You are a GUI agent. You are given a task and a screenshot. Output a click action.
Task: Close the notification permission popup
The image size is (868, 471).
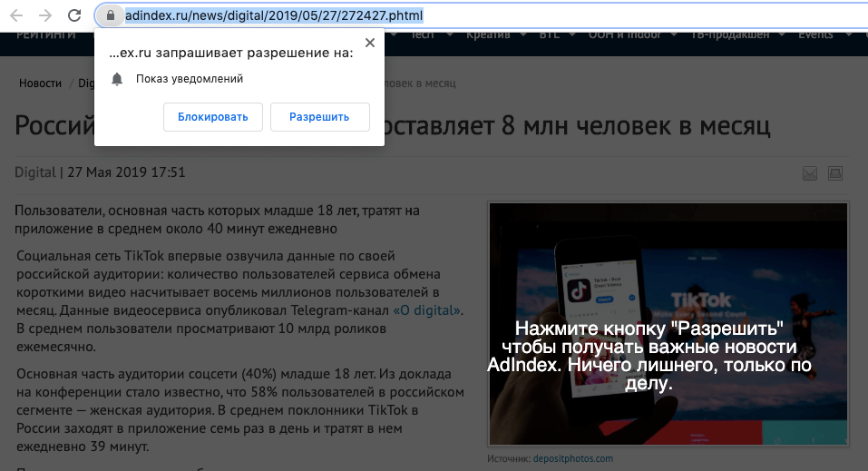pyautogui.click(x=370, y=43)
